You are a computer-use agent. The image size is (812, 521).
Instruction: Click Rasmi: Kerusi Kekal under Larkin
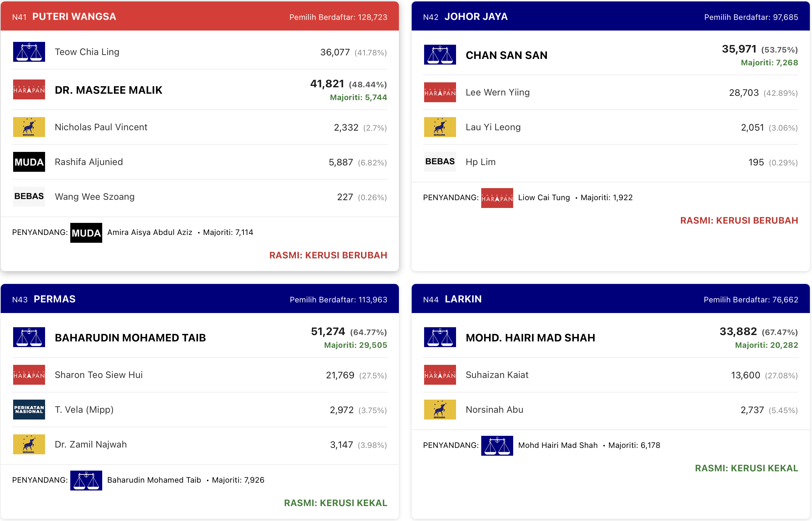coord(747,468)
